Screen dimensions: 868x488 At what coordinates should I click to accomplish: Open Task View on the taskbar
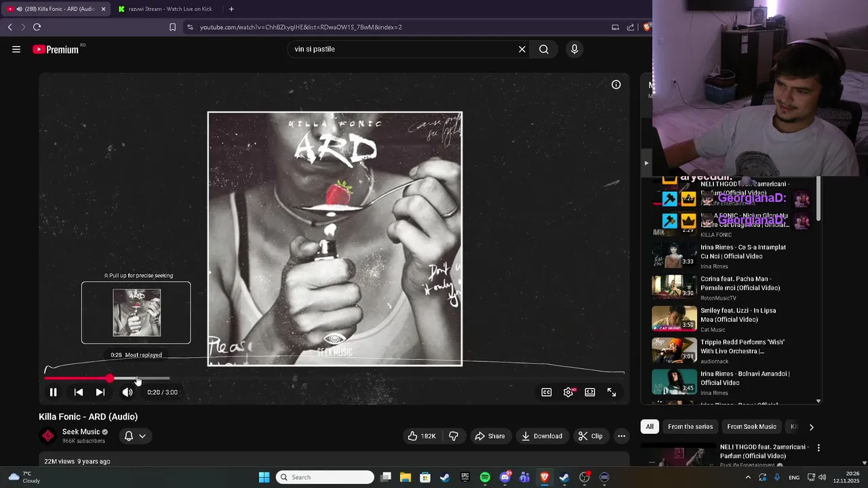click(x=386, y=477)
